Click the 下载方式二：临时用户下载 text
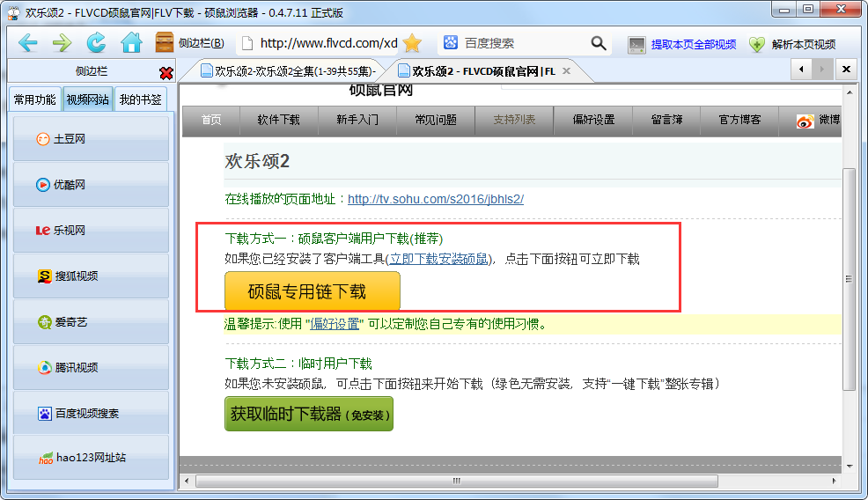The width and height of the screenshot is (868, 500). click(298, 364)
